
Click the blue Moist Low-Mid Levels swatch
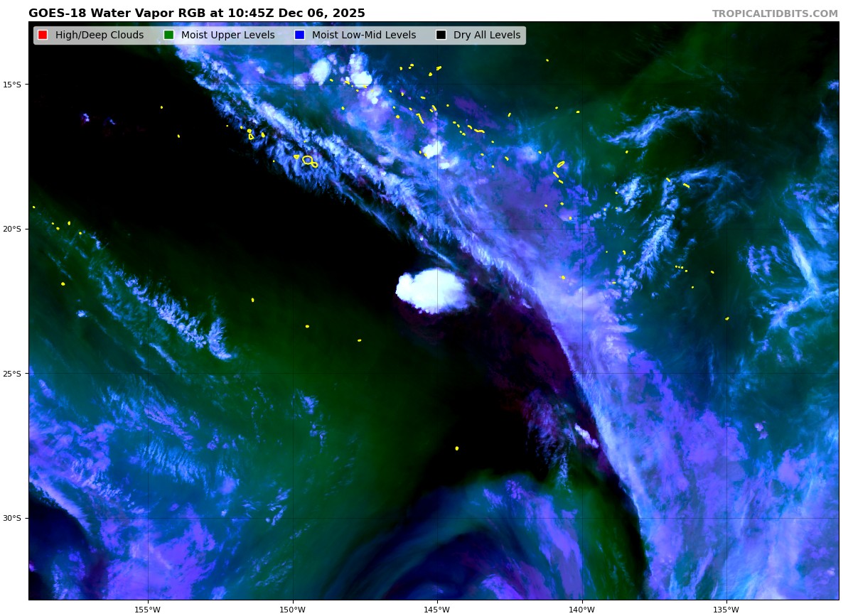[299, 35]
